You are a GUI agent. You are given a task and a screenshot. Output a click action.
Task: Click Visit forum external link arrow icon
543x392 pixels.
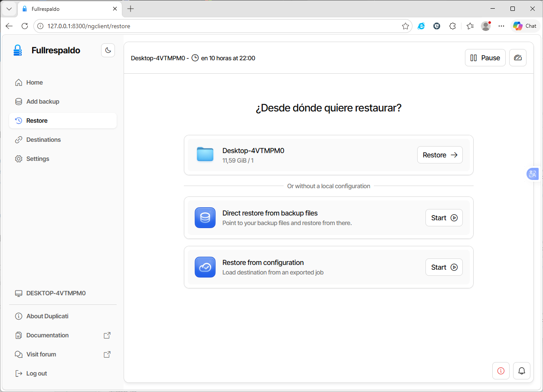107,354
